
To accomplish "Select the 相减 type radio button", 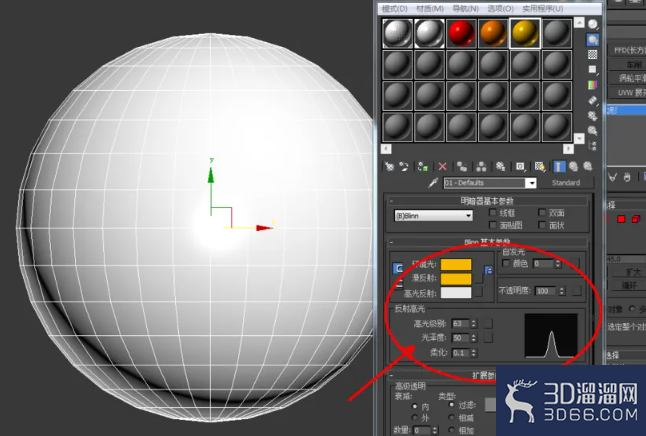I will click(452, 417).
